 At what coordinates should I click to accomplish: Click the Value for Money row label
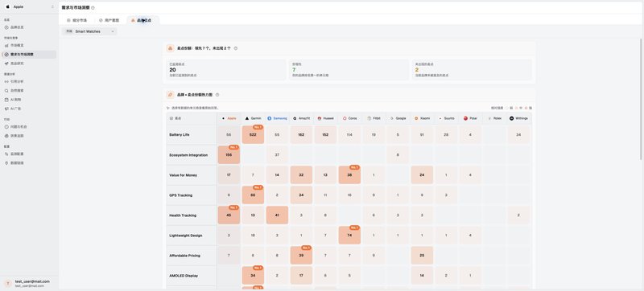(x=184, y=175)
